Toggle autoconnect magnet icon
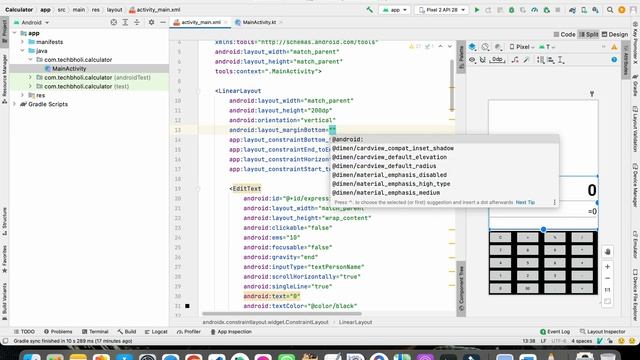Screen dimensions: 640x360 coord(482,60)
